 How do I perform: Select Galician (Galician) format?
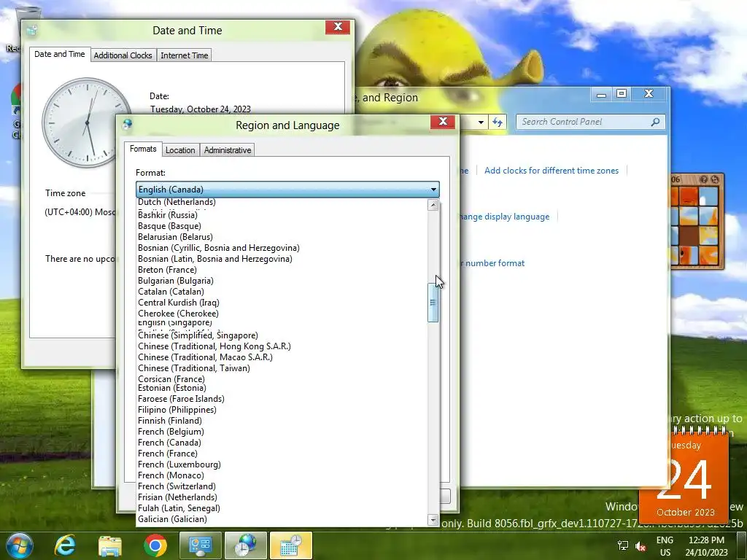[172, 519]
